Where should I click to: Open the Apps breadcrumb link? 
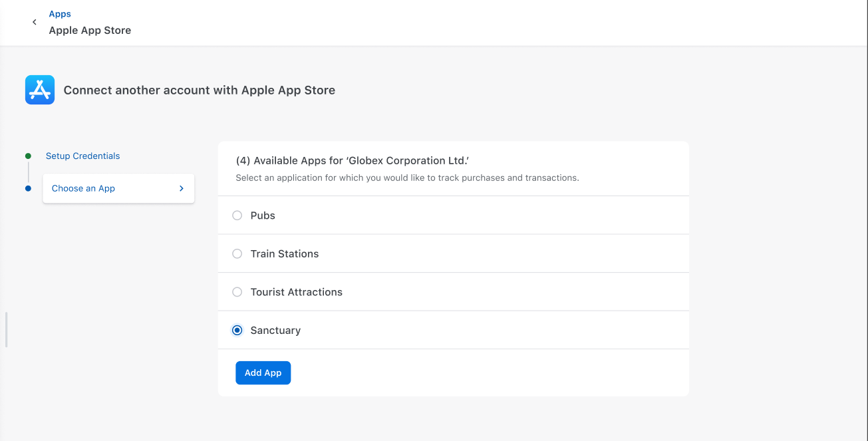60,14
